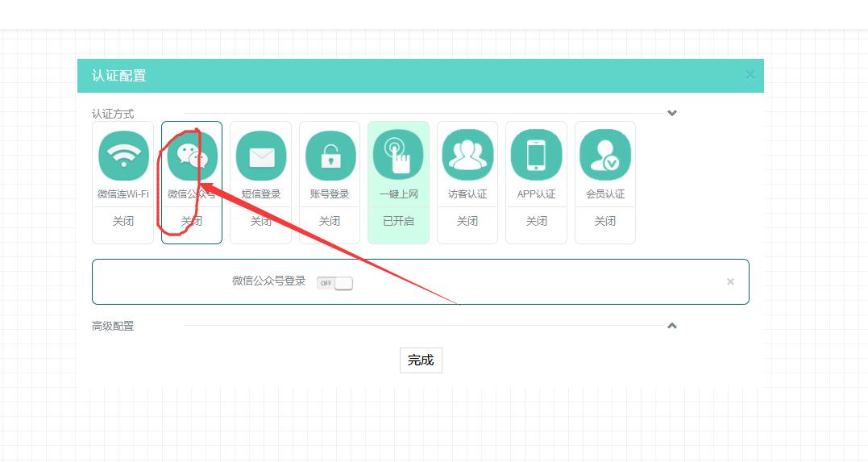The image size is (868, 462).
Task: Choose the APP认证 smartphone icon
Action: coord(536,155)
